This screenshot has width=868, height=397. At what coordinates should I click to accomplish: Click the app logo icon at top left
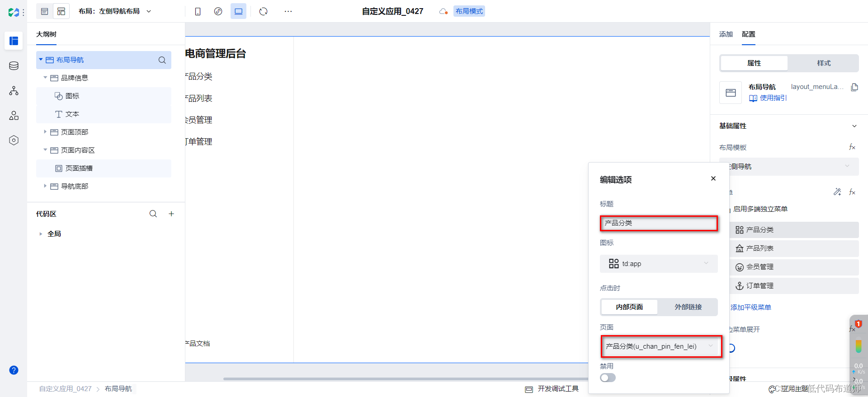click(x=14, y=12)
